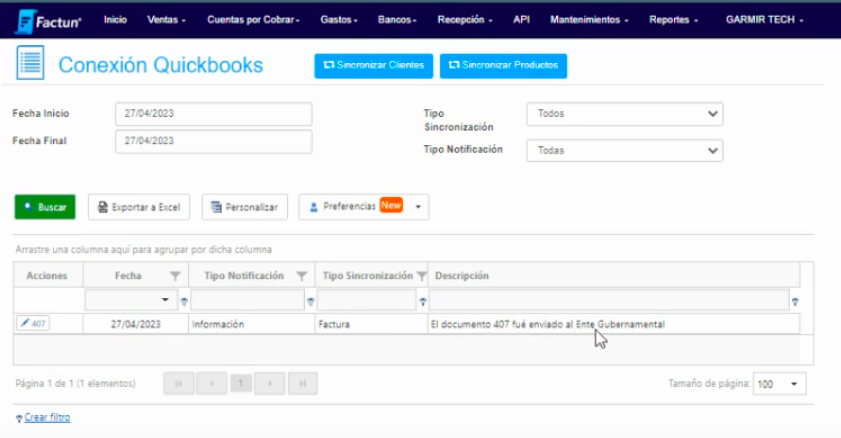The height and width of the screenshot is (438, 841).
Task: Click the Descripción filter input
Action: tap(609, 300)
